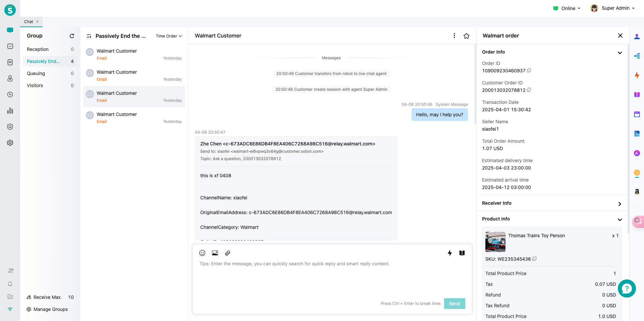Screen dimensions: 644x321
Task: Click the list filter icon beside Passively End
Action: click(x=89, y=36)
